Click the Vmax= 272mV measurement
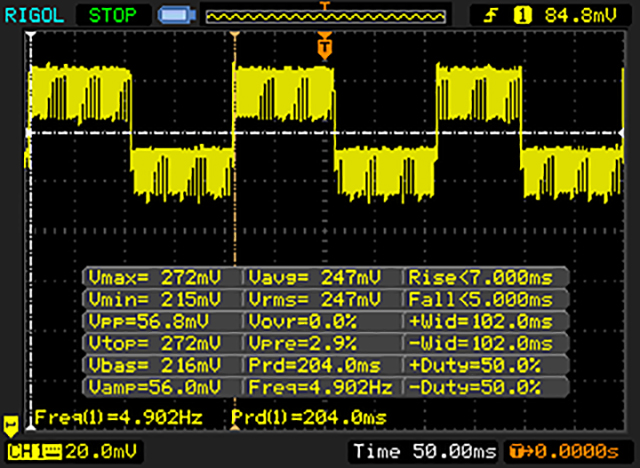The image size is (640, 468). pyautogui.click(x=155, y=278)
